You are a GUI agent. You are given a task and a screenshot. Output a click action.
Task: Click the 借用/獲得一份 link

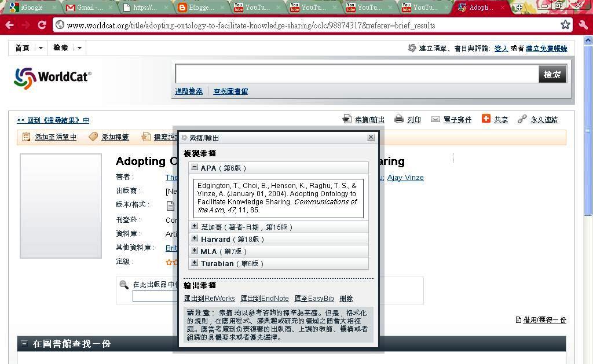(544, 320)
